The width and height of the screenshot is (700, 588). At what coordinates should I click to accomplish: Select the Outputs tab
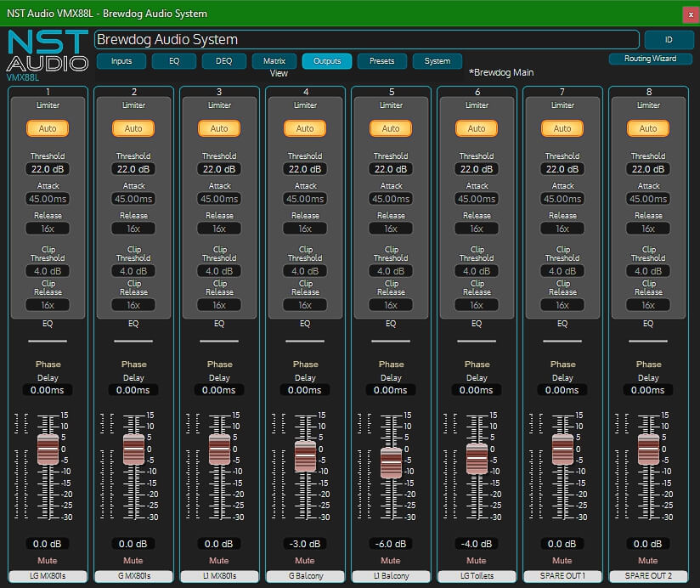click(x=327, y=60)
